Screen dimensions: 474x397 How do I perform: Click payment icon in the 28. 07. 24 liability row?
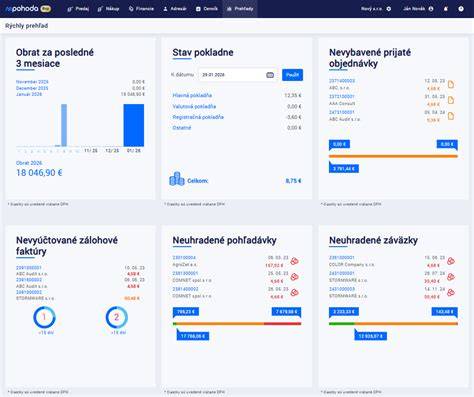[451, 277]
